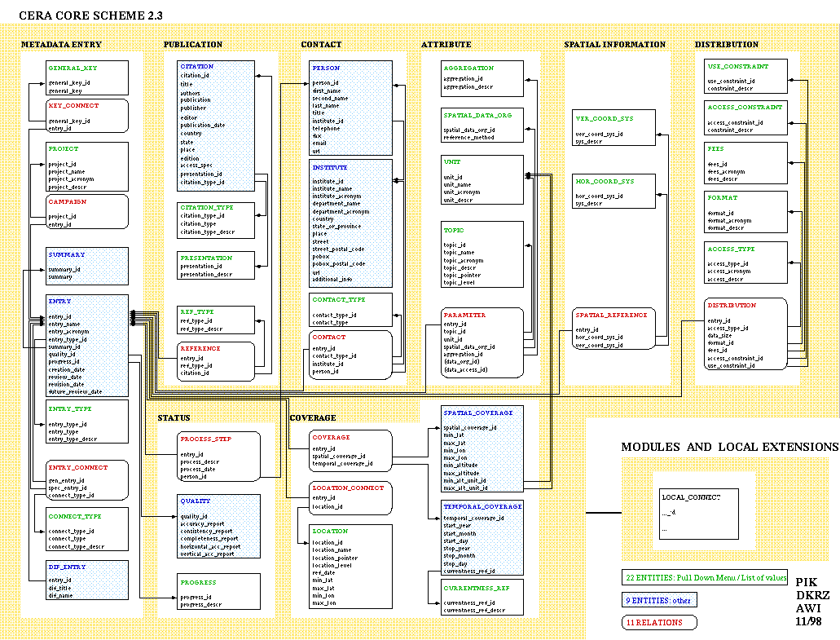
Task: Select the "11 RELATIONS" legend item
Action: (x=658, y=623)
